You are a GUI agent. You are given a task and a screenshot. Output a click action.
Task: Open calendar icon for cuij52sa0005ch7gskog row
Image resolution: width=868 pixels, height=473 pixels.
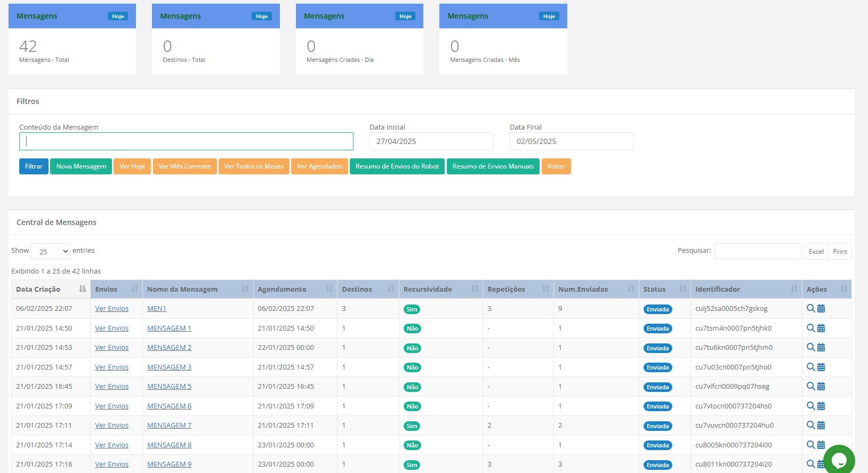[x=821, y=308]
